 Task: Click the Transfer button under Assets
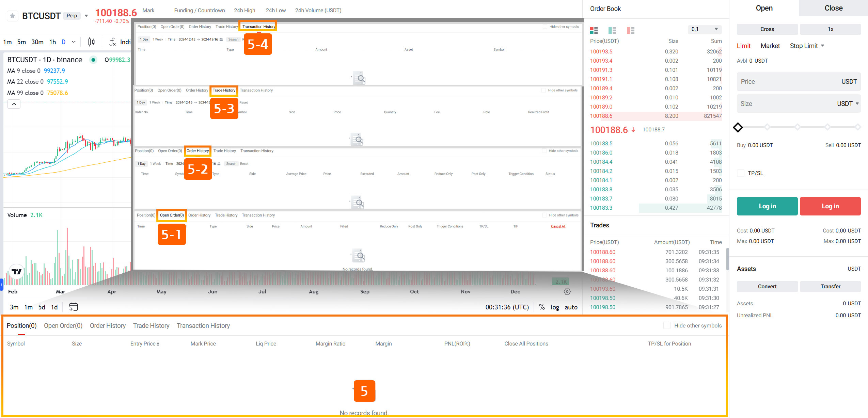point(830,287)
